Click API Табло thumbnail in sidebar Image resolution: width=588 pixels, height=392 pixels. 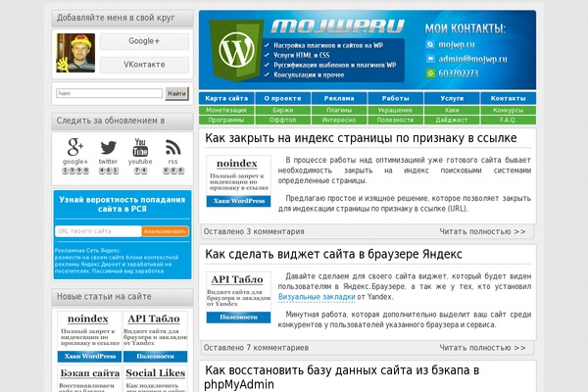pos(155,336)
